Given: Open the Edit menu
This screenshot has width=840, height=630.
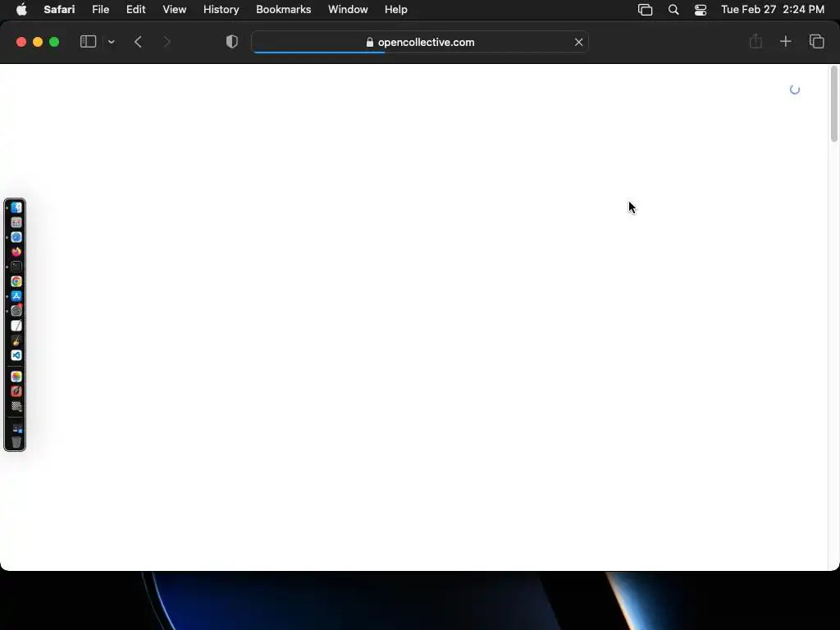Looking at the screenshot, I should click(135, 10).
